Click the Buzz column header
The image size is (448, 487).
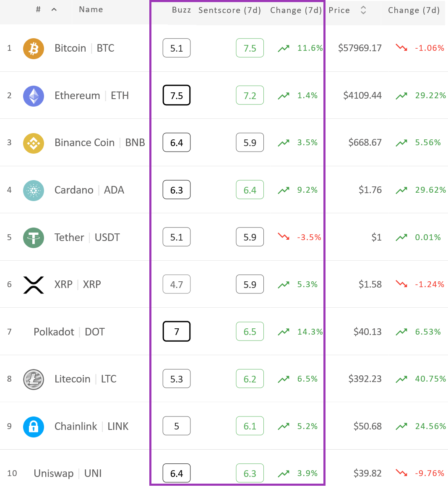pos(182,10)
